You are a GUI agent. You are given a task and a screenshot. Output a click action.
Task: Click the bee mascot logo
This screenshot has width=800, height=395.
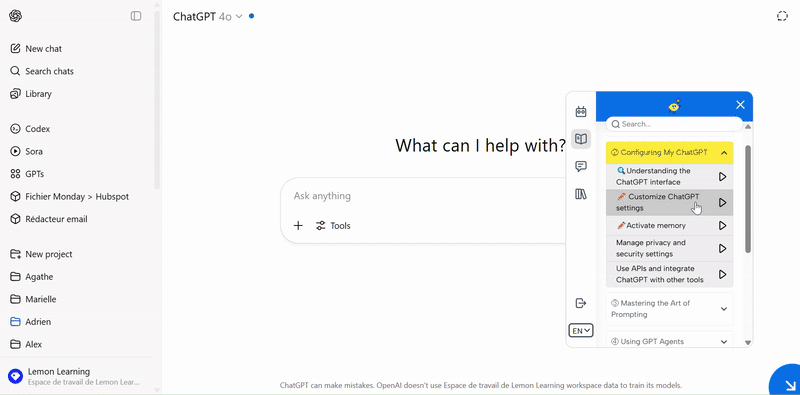click(674, 106)
